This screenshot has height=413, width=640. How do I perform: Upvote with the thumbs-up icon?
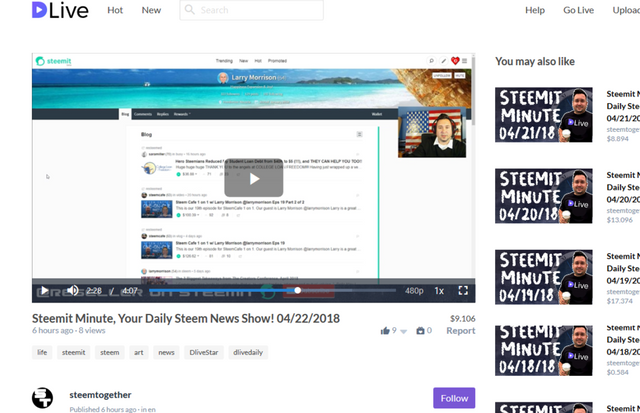[x=385, y=331]
